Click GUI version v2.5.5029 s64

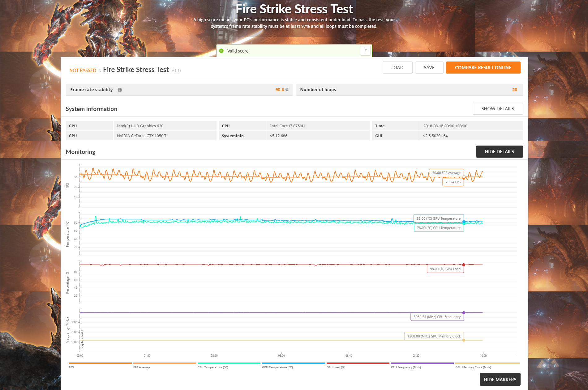tap(471, 136)
